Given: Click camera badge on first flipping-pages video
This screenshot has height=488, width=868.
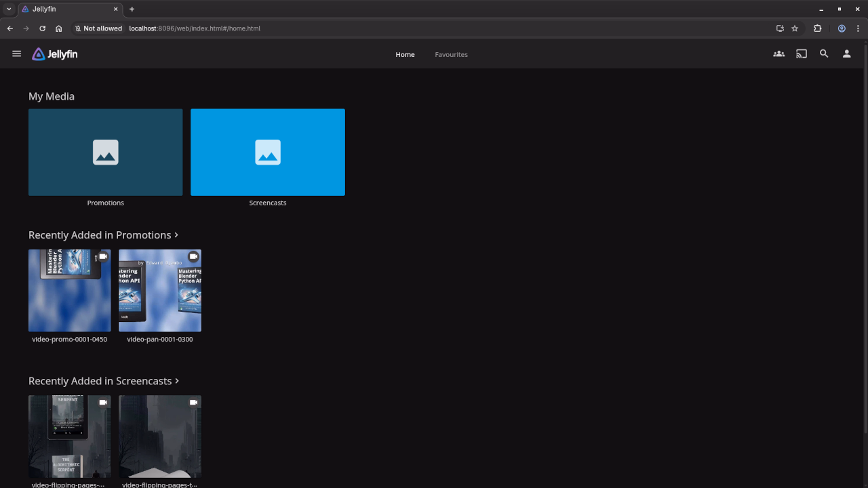Looking at the screenshot, I should coord(103,403).
